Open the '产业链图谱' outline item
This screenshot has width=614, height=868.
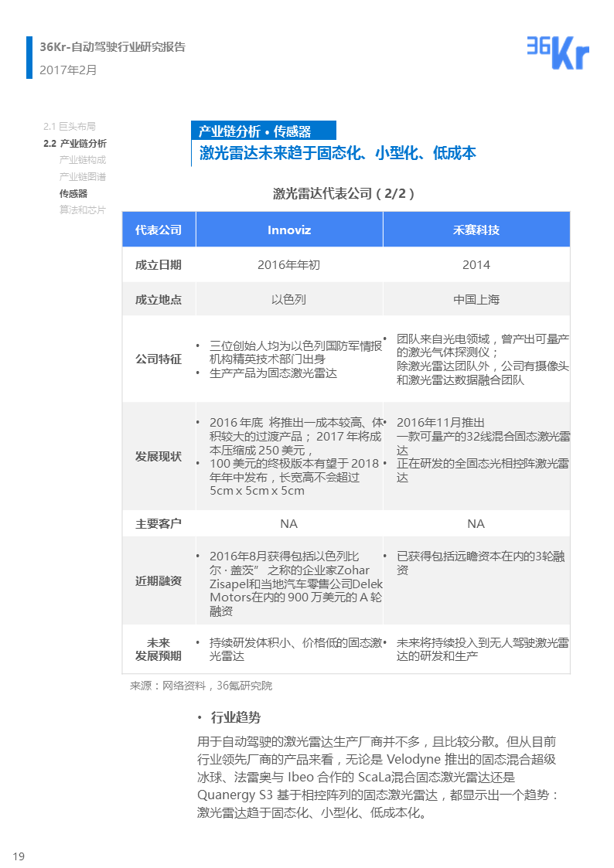83,176
